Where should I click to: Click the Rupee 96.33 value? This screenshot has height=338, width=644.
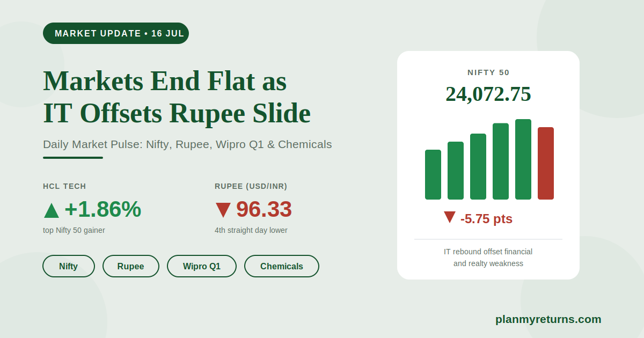264,209
